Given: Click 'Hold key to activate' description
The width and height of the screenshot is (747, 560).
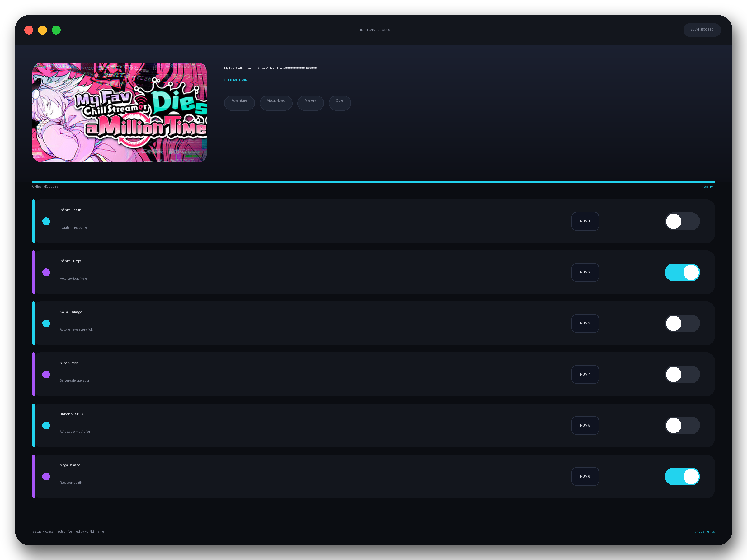Looking at the screenshot, I should pyautogui.click(x=73, y=278).
